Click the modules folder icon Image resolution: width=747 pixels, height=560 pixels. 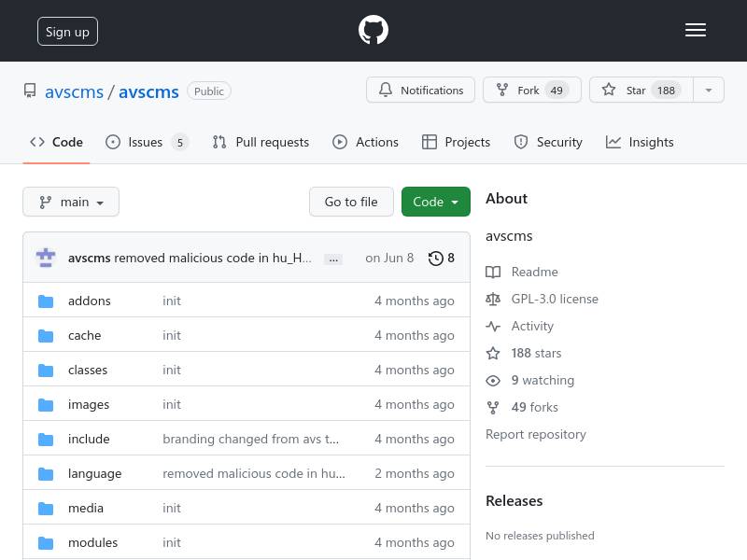[x=46, y=543]
